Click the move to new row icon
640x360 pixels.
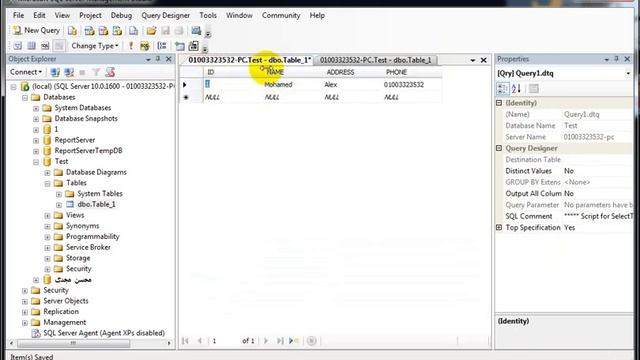pos(294,341)
